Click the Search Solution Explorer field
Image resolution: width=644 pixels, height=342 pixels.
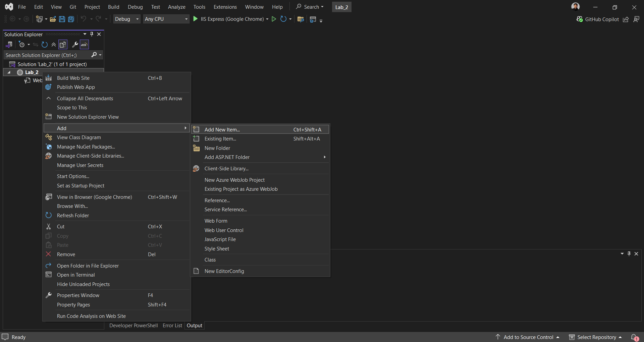[47, 55]
